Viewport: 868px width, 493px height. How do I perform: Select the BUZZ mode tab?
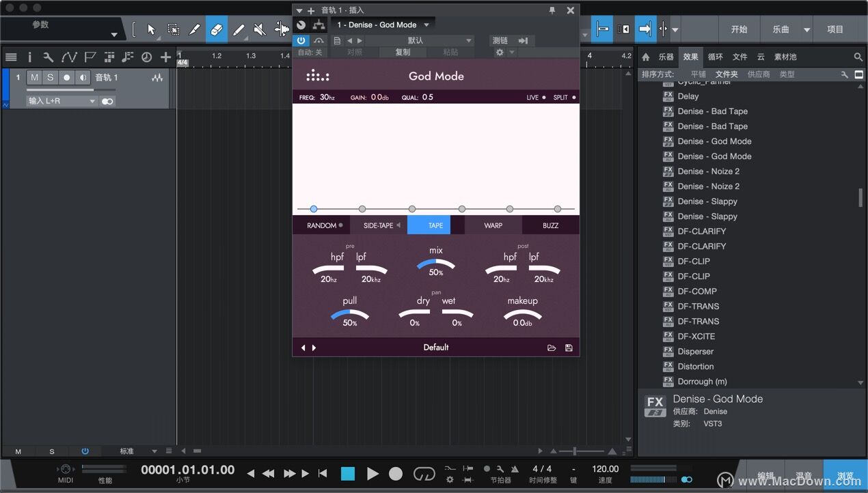pos(551,225)
